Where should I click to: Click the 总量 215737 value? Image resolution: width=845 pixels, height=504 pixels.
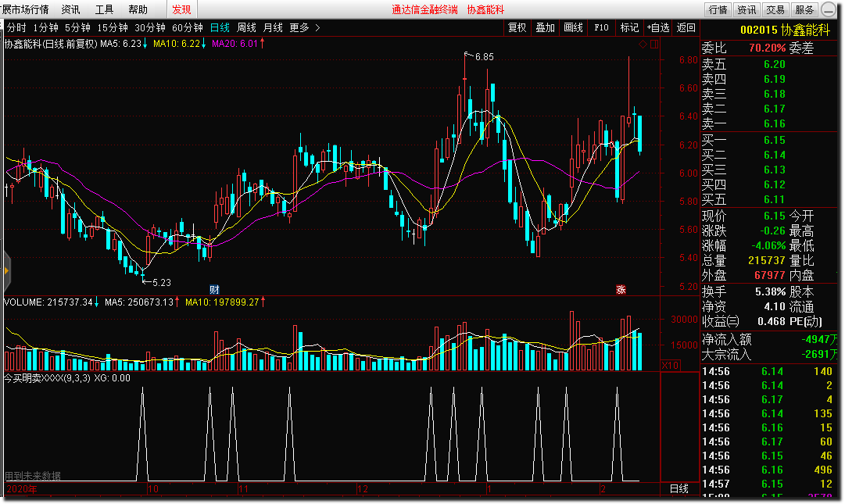(x=766, y=260)
